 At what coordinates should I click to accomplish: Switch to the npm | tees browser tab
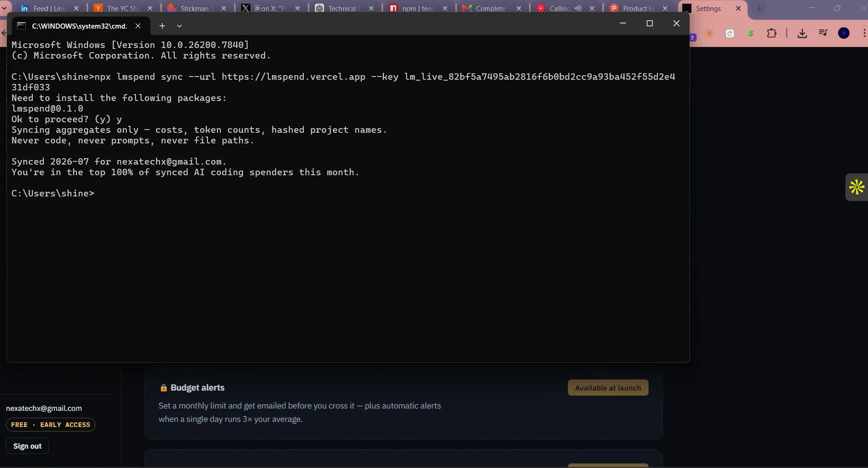[418, 8]
